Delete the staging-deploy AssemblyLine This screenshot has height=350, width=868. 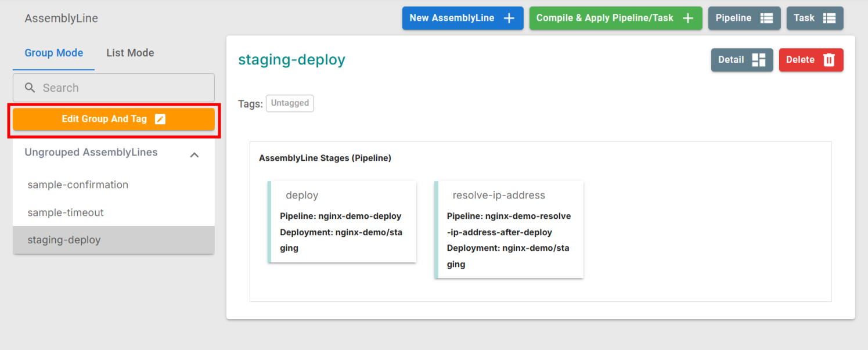tap(811, 60)
